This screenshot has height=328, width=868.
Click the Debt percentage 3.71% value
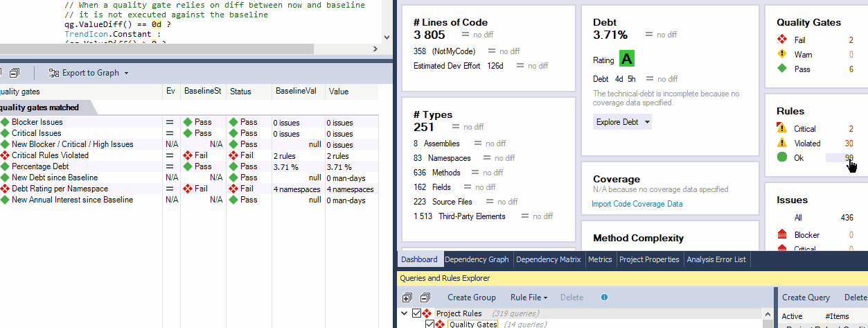coord(610,35)
